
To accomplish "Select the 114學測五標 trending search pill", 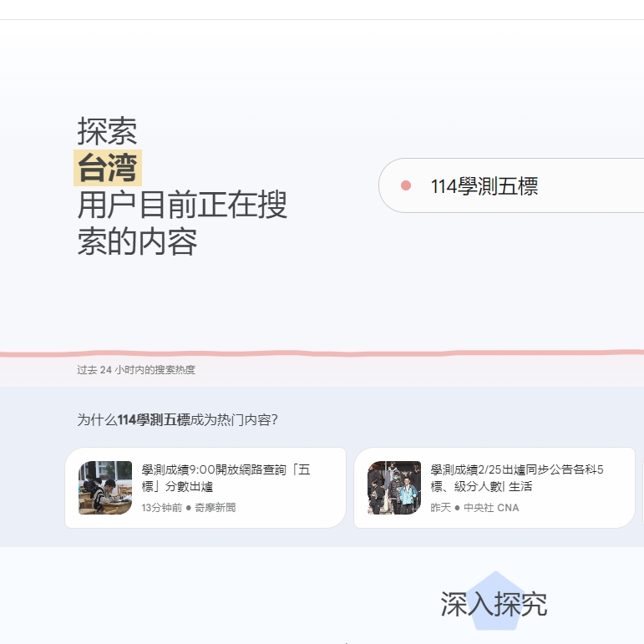I will coord(510,185).
